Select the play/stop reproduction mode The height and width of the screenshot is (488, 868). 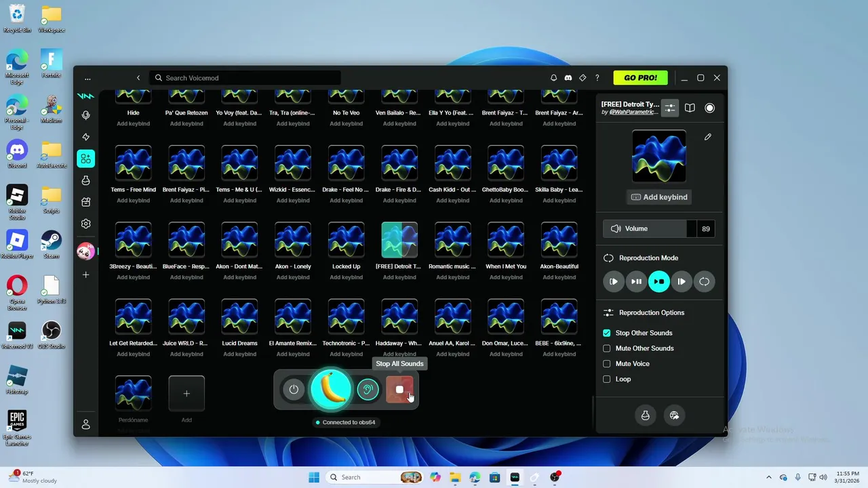coord(659,281)
